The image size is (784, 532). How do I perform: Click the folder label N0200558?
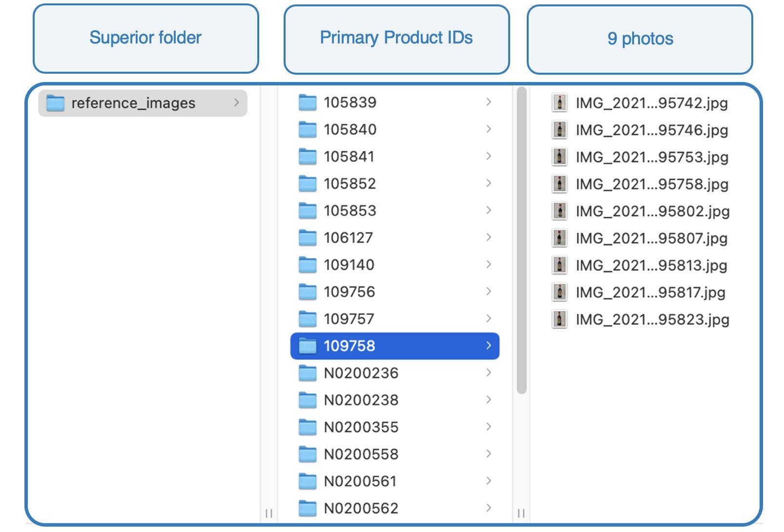pos(361,454)
